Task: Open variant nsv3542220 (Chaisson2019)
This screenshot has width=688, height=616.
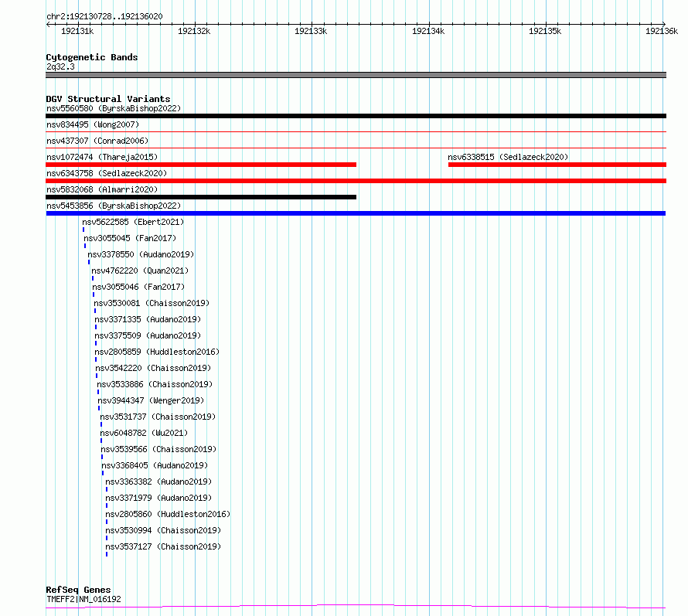Action: tap(153, 368)
